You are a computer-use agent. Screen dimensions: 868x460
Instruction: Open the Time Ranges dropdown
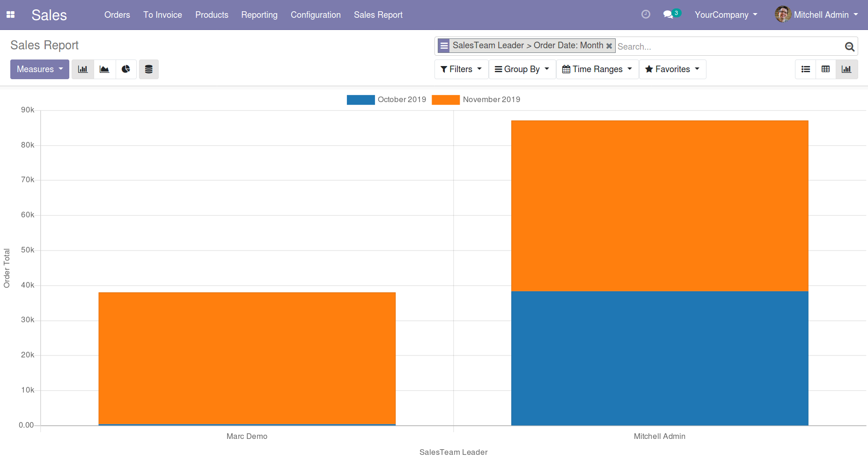coord(597,69)
